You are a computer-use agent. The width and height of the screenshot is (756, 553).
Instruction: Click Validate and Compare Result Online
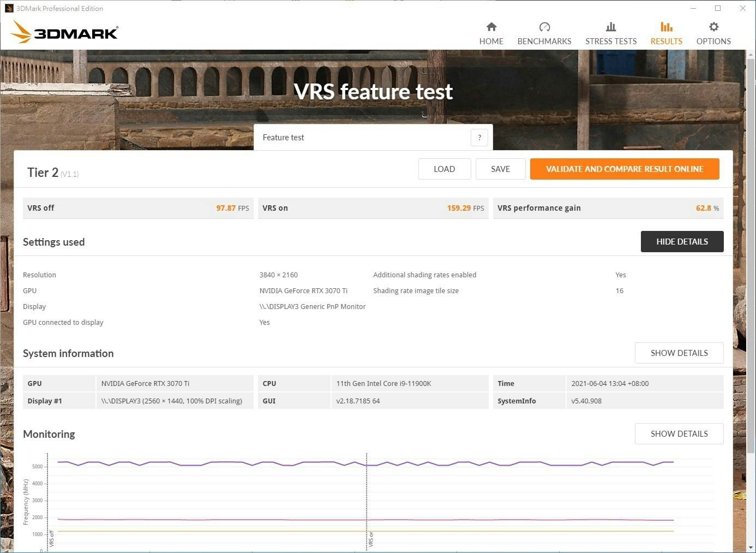pos(625,169)
